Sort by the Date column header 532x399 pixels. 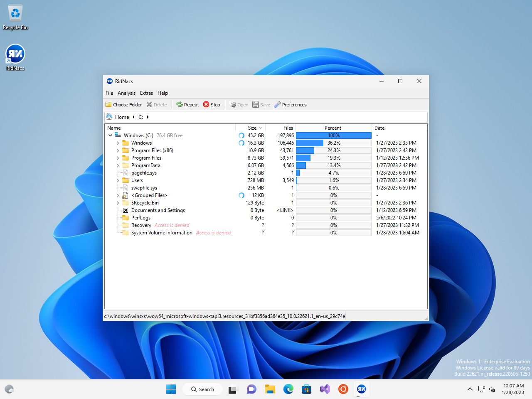click(x=399, y=128)
